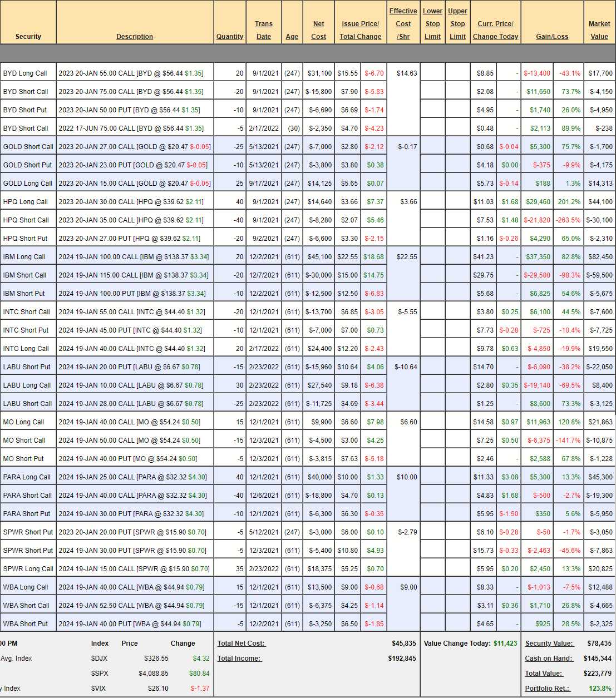This screenshot has height=698, width=616.
Task: Click the Description column header
Action: tap(134, 37)
